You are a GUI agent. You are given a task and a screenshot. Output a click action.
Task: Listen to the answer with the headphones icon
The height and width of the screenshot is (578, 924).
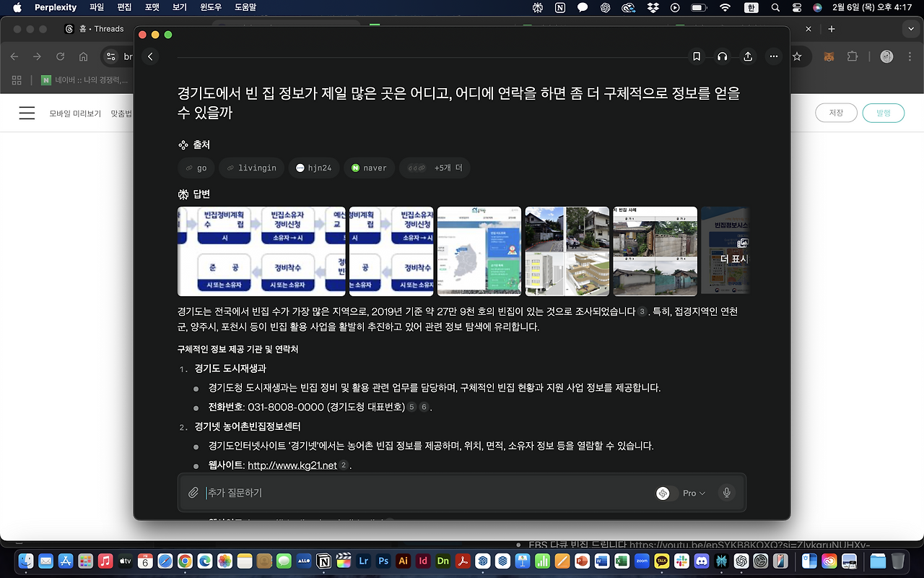[722, 56]
